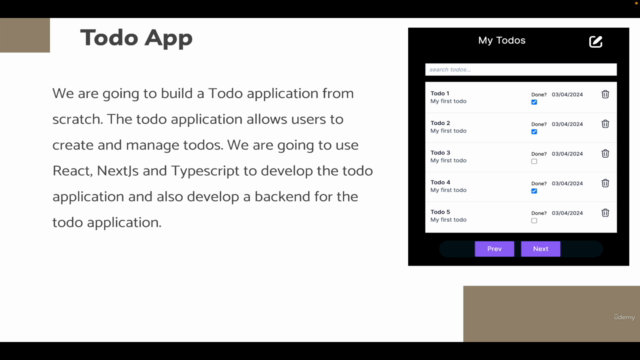
Task: Select the Todo 3 title text
Action: pyautogui.click(x=440, y=153)
